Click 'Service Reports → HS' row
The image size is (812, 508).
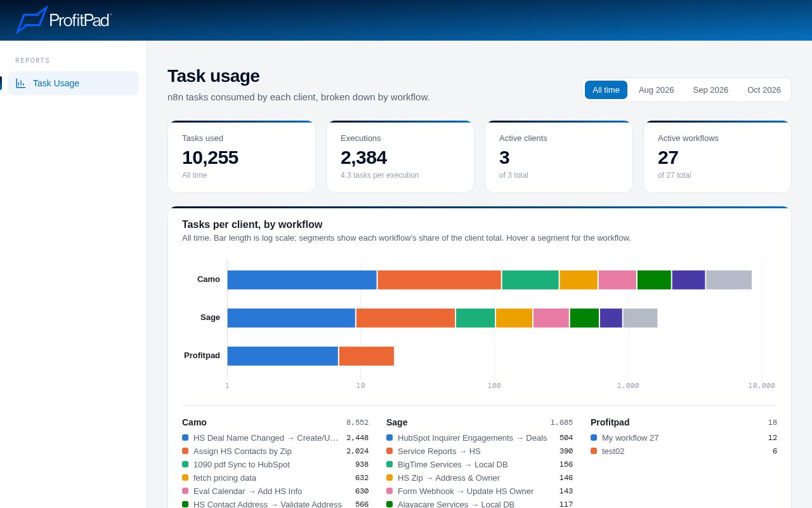(x=480, y=451)
